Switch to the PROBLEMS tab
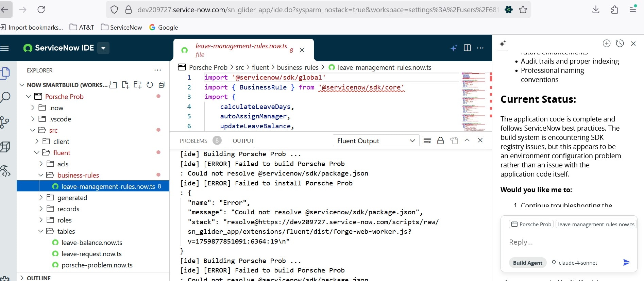Screen dimensions: 644x281 193,141
